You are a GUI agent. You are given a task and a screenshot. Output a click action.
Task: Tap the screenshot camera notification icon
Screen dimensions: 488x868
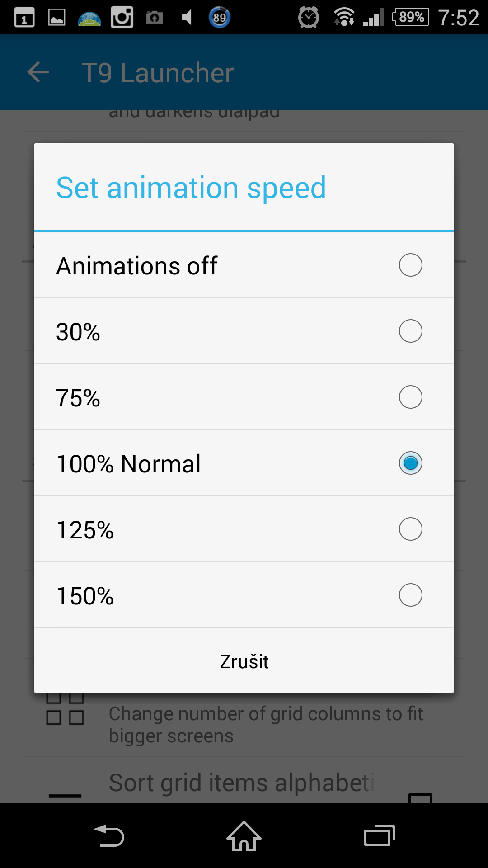click(155, 18)
